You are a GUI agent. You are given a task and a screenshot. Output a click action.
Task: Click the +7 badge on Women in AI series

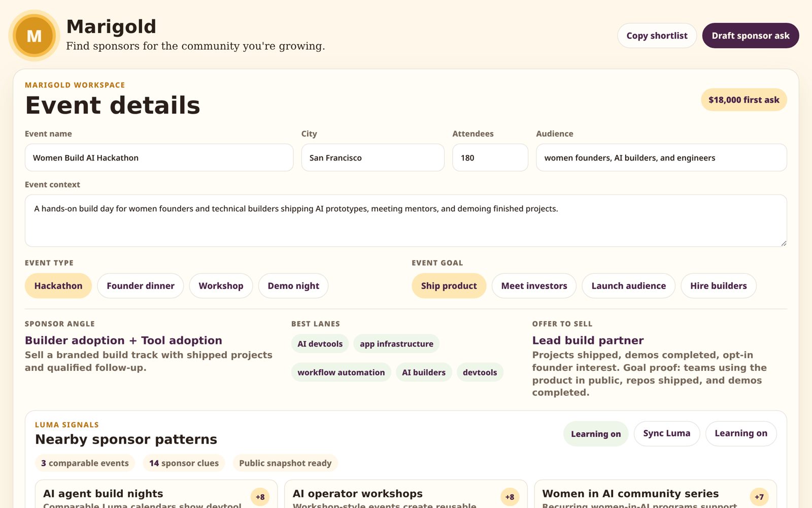[x=759, y=497]
